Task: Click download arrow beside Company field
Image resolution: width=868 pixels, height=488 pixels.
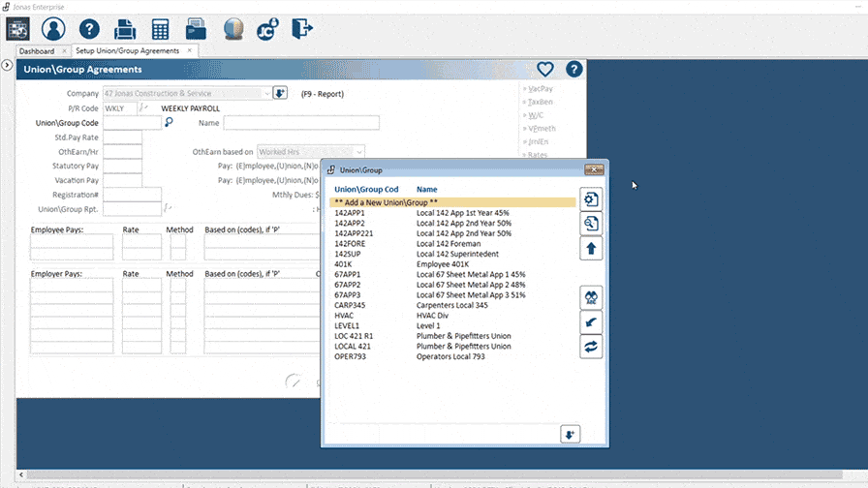Action: [x=280, y=93]
